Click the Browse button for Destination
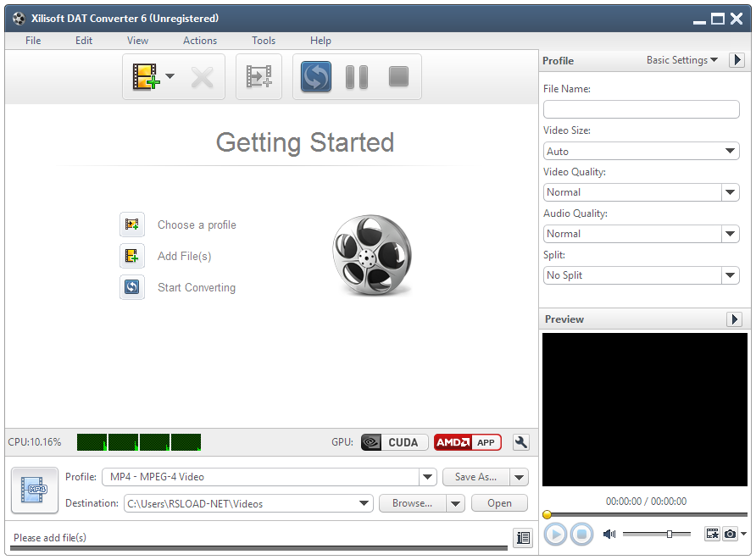The height and width of the screenshot is (560, 756). (x=414, y=502)
